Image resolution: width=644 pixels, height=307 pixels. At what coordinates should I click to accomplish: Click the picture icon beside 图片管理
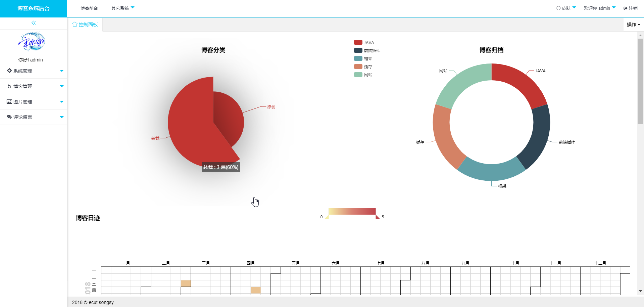click(x=9, y=101)
